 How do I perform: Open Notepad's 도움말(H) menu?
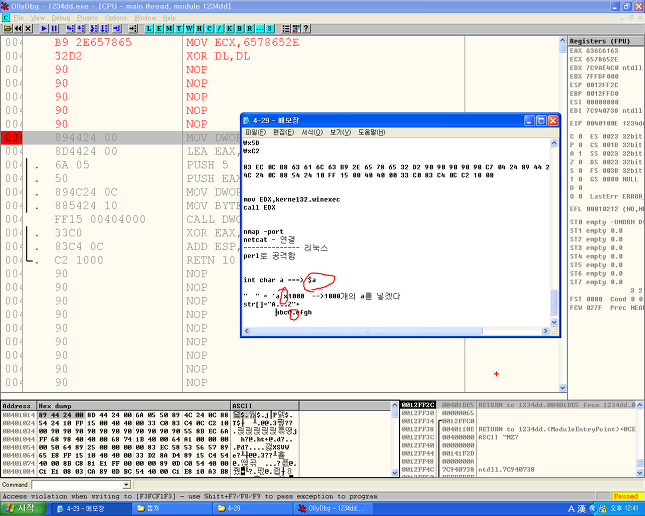coord(371,132)
